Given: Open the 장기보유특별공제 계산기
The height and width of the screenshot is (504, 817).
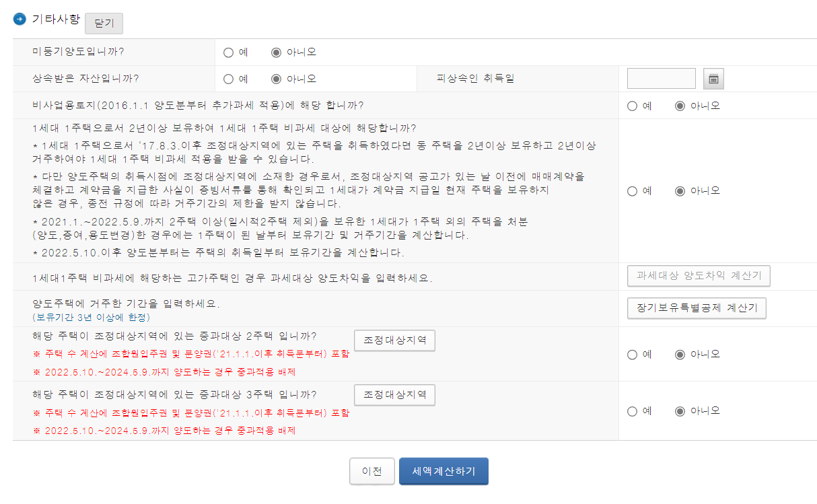Looking at the screenshot, I should pyautogui.click(x=697, y=308).
